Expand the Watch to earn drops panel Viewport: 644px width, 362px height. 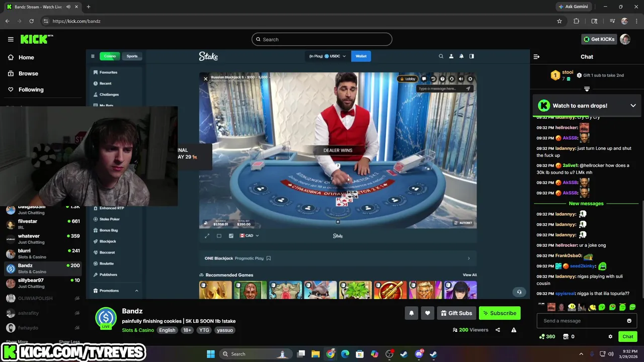click(633, 106)
